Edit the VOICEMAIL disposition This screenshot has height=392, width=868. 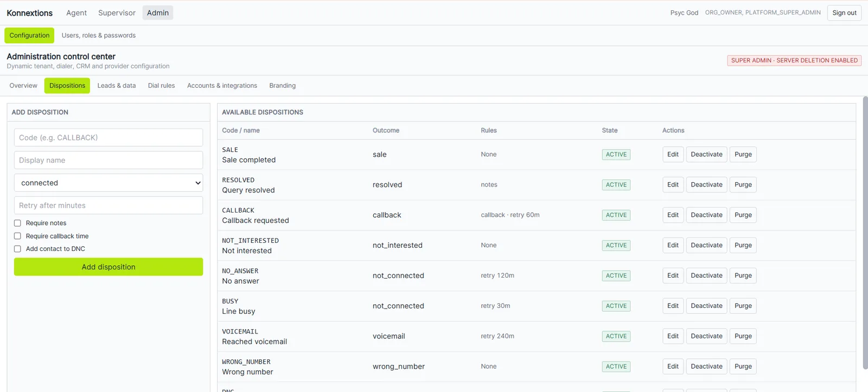[673, 336]
